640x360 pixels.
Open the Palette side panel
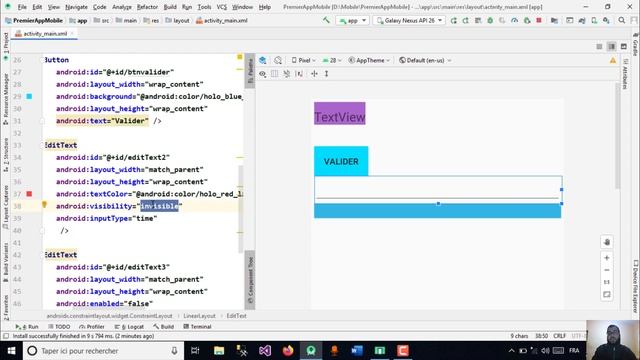[x=250, y=71]
